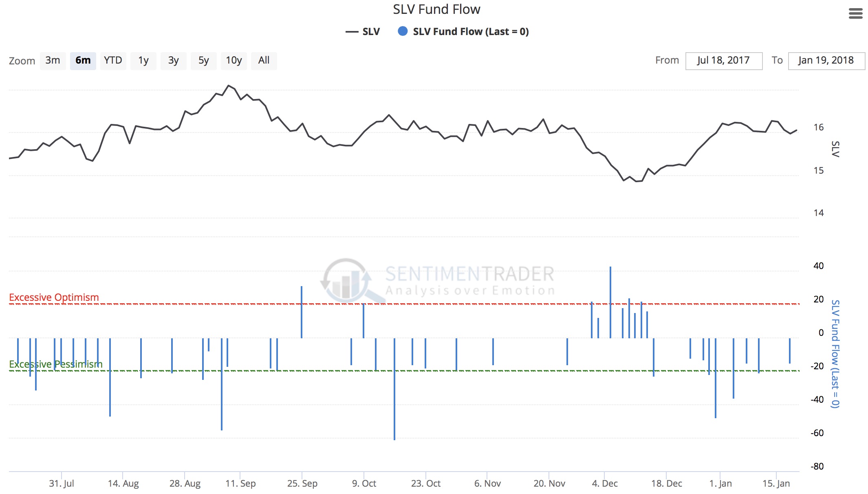Edit the To date field
868x494 pixels.
tap(826, 61)
